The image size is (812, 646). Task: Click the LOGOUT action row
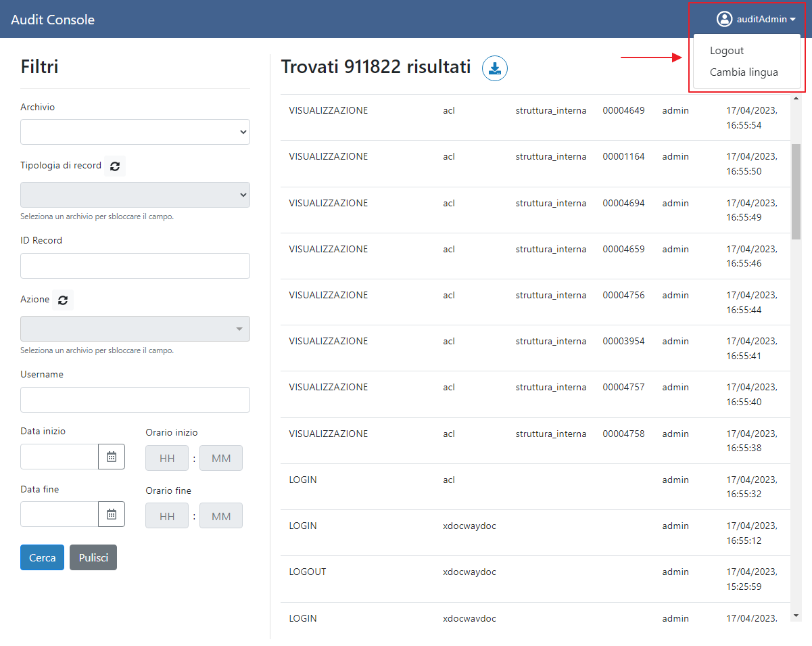pyautogui.click(x=535, y=579)
